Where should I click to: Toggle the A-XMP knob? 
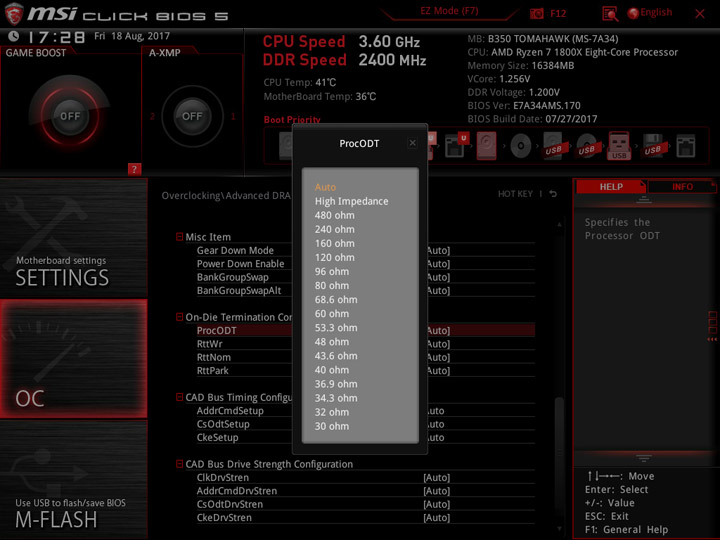pyautogui.click(x=192, y=116)
